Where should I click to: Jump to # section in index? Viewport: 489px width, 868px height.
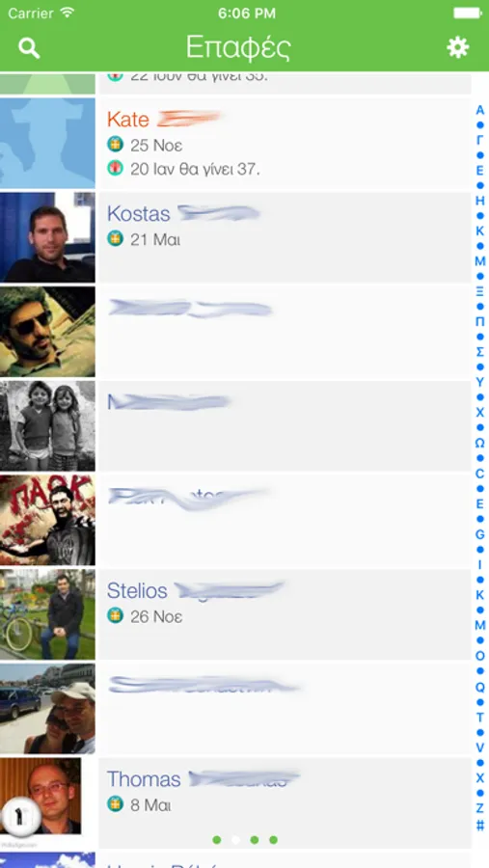pyautogui.click(x=480, y=826)
